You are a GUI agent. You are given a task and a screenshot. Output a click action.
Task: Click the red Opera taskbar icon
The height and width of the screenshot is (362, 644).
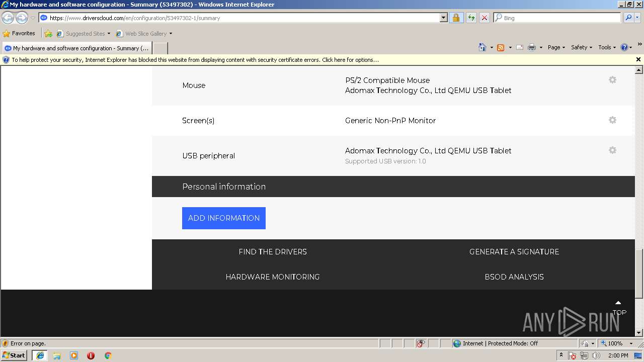(91, 355)
